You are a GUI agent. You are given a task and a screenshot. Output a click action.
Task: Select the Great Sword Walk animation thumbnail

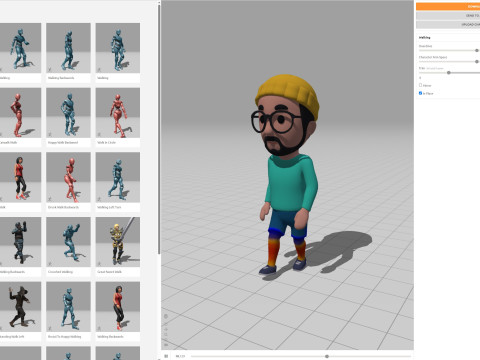click(118, 242)
